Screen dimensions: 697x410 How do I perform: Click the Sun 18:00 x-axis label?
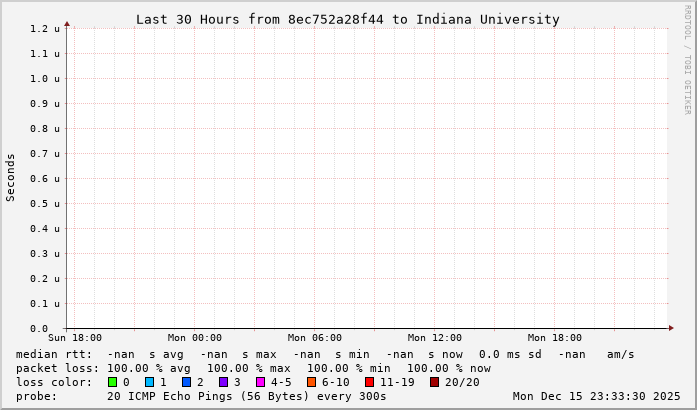coord(74,338)
